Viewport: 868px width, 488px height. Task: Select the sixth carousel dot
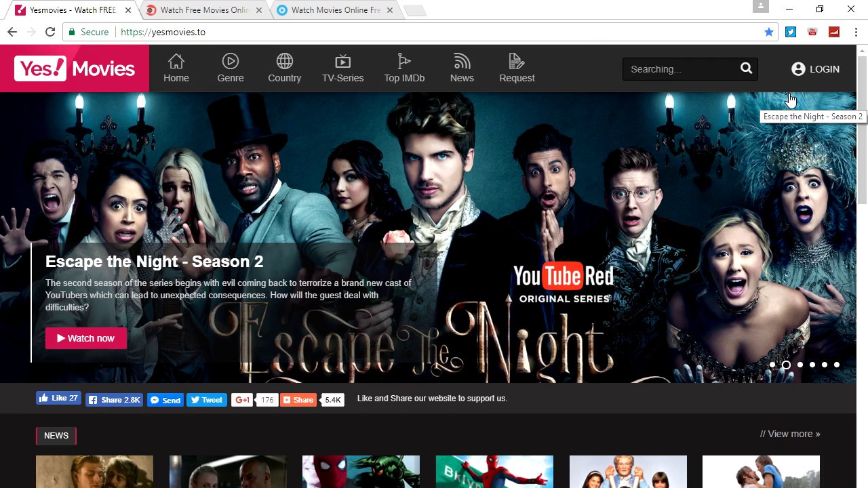[x=837, y=365]
